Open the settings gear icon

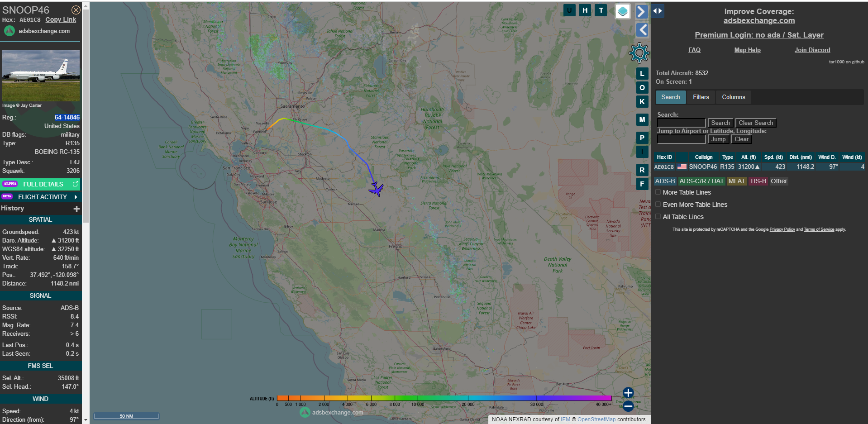tap(639, 53)
